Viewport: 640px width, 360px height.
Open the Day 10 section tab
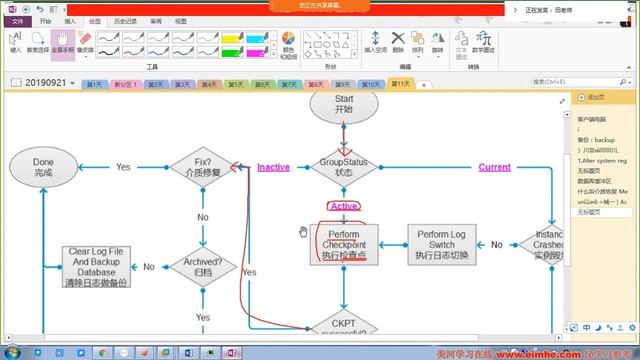coord(371,84)
